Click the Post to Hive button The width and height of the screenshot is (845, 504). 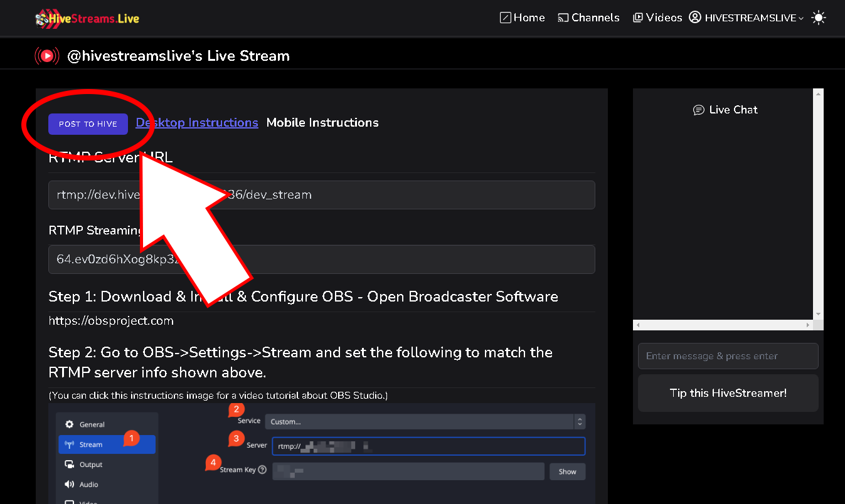(88, 124)
